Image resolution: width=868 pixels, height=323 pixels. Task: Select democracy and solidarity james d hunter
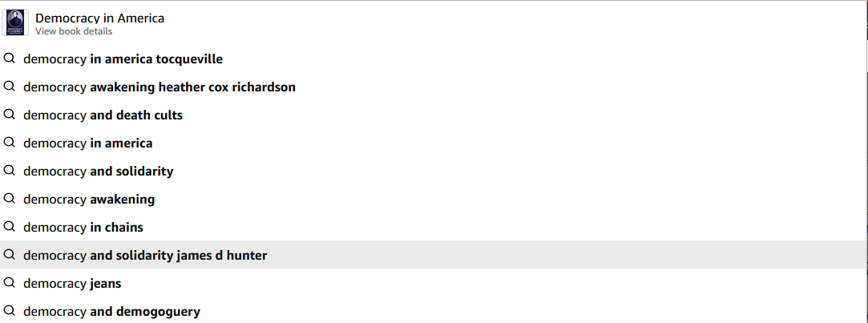point(434,256)
